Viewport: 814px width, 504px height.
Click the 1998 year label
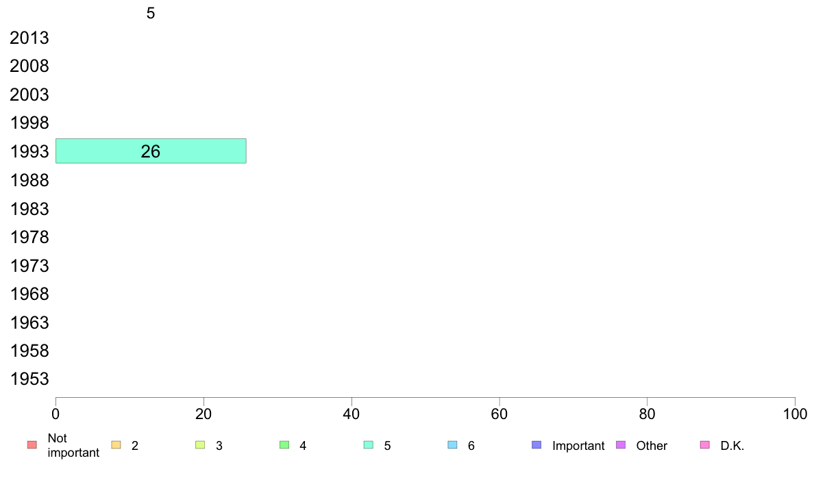click(x=29, y=123)
